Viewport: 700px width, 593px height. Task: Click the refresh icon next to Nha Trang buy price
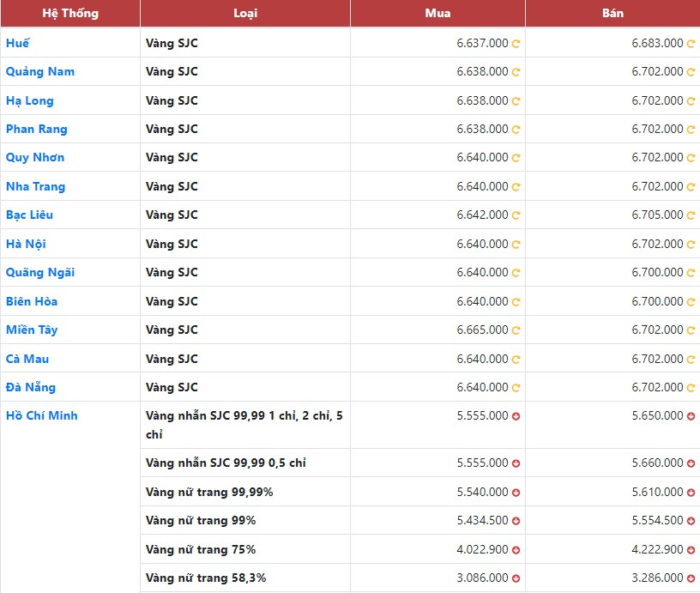point(516,187)
